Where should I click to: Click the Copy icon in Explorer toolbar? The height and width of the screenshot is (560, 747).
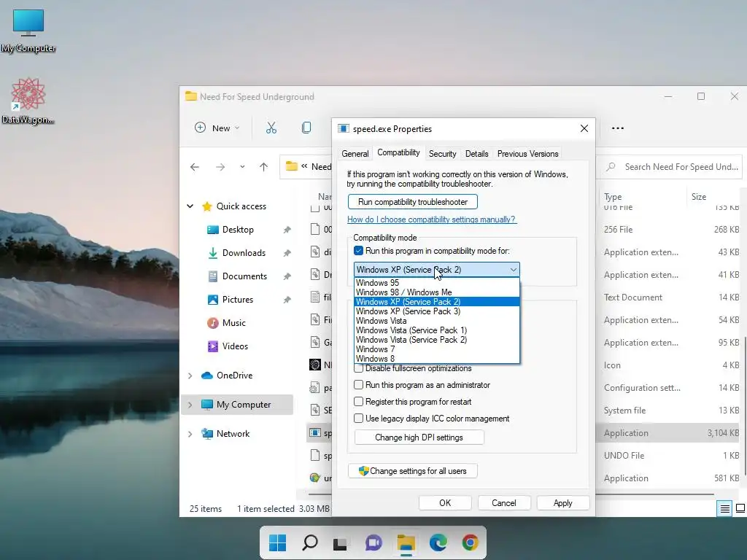[306, 128]
